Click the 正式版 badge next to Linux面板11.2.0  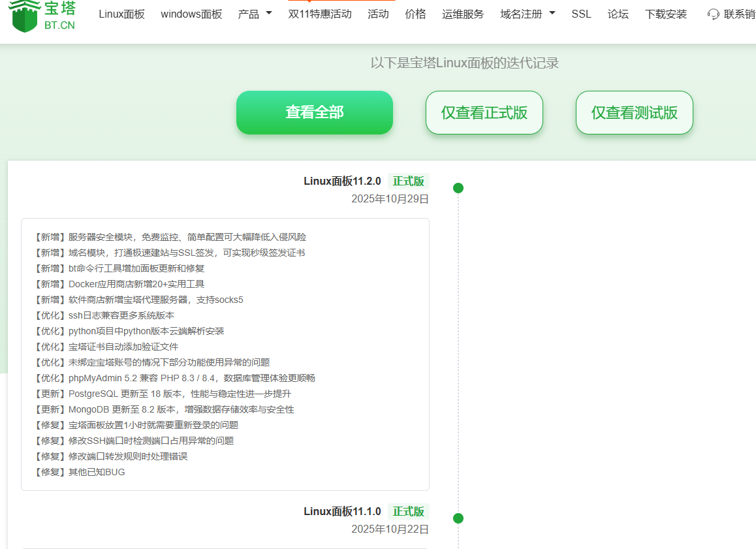(x=408, y=181)
